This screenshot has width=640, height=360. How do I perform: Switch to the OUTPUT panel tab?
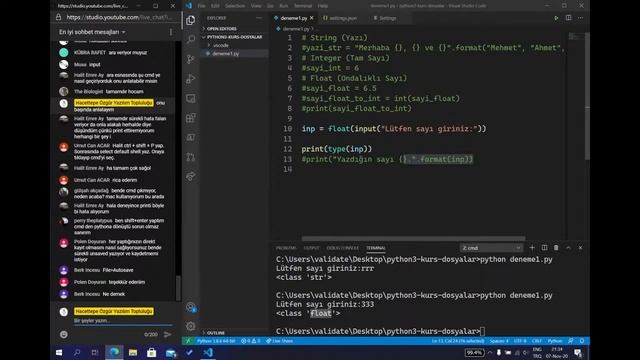pyautogui.click(x=311, y=248)
